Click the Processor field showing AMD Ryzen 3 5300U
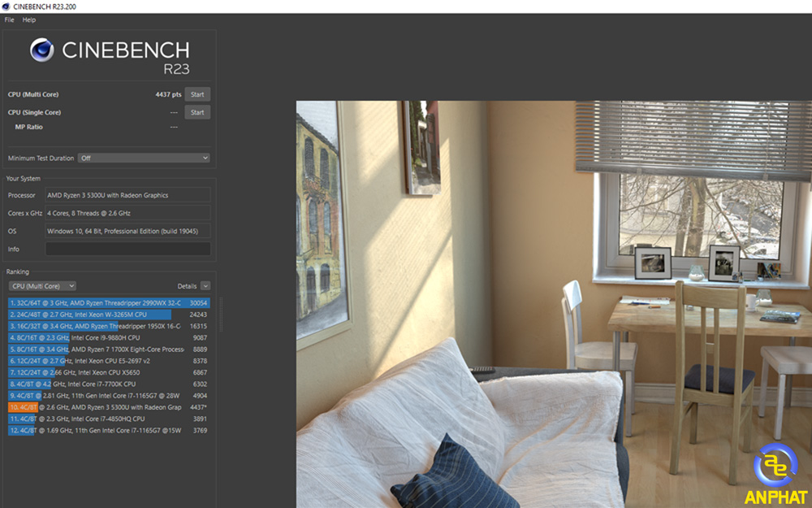This screenshot has height=508, width=812. coord(128,195)
